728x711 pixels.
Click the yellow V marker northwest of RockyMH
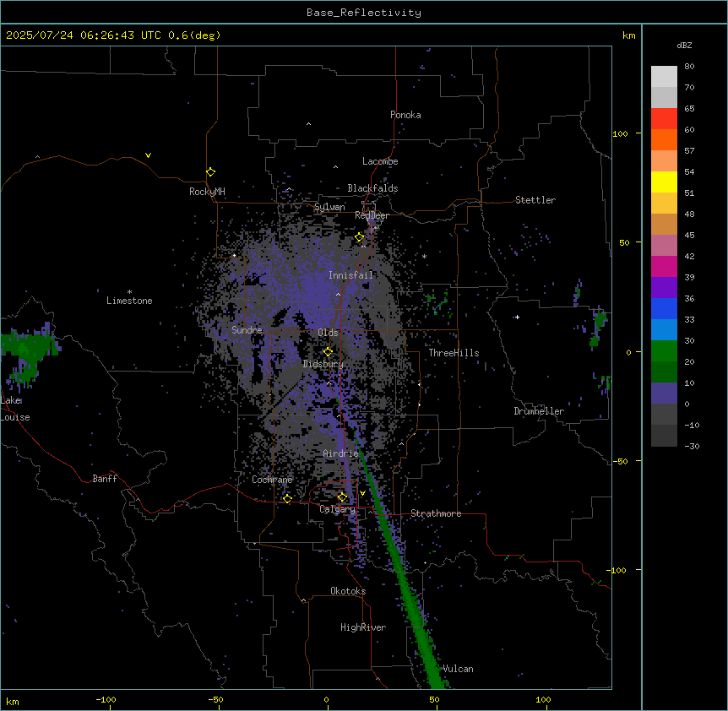click(148, 155)
